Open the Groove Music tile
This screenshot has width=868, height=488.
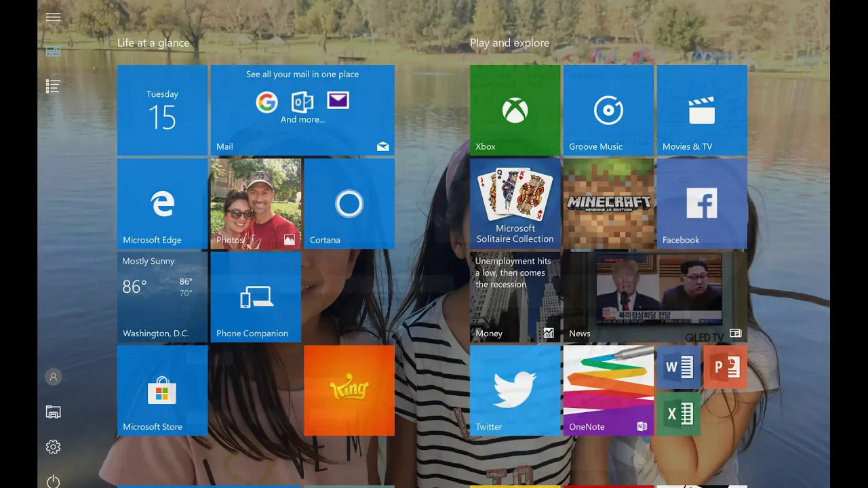(608, 110)
